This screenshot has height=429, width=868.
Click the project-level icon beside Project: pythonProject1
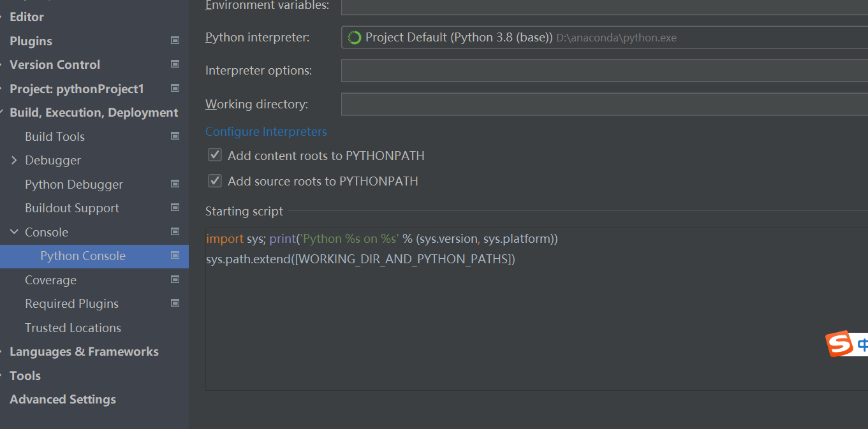175,88
